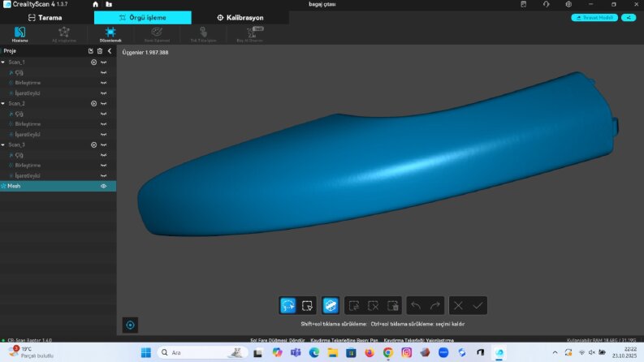The width and height of the screenshot is (644, 362).
Task: Open the Windows Start menu
Action: click(x=146, y=352)
